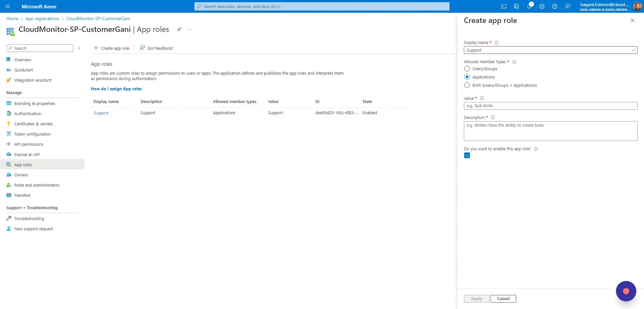Open the Azure portal hamburger menu

point(8,6)
